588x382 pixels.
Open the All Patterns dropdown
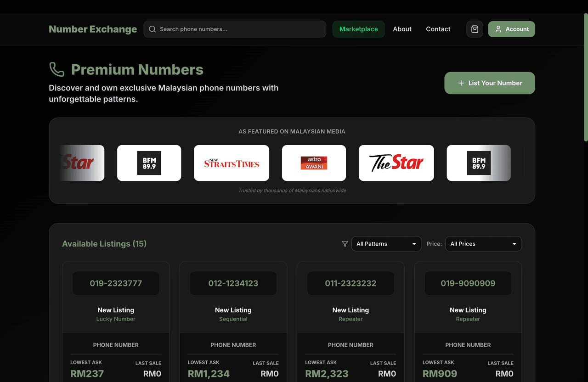(x=386, y=244)
